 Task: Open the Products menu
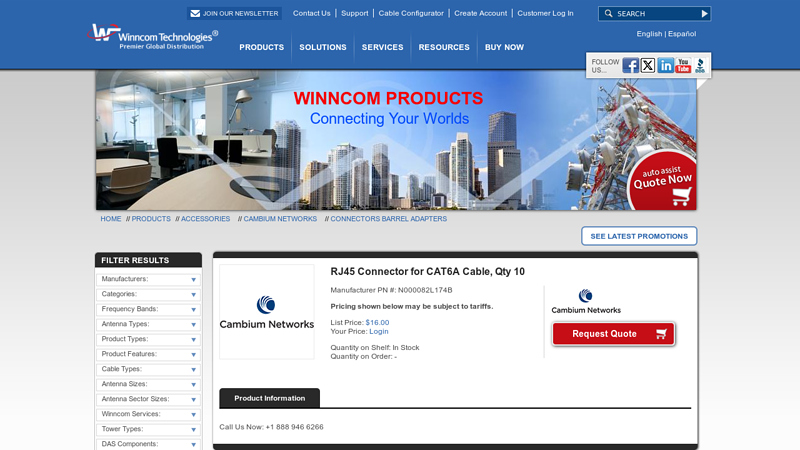pos(261,47)
